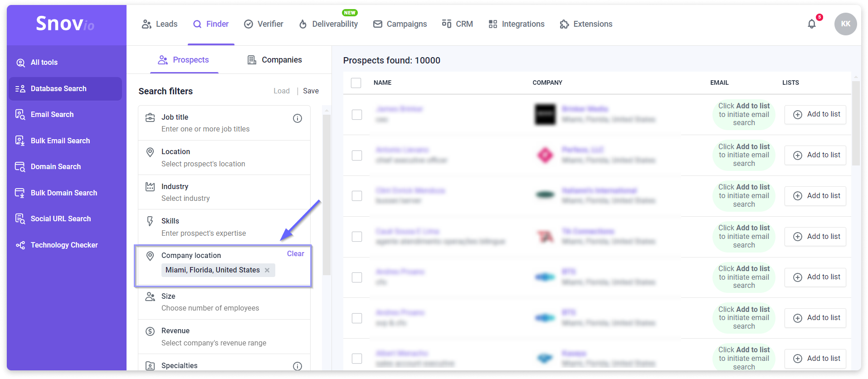Check the second prospect row checkbox

click(x=357, y=155)
